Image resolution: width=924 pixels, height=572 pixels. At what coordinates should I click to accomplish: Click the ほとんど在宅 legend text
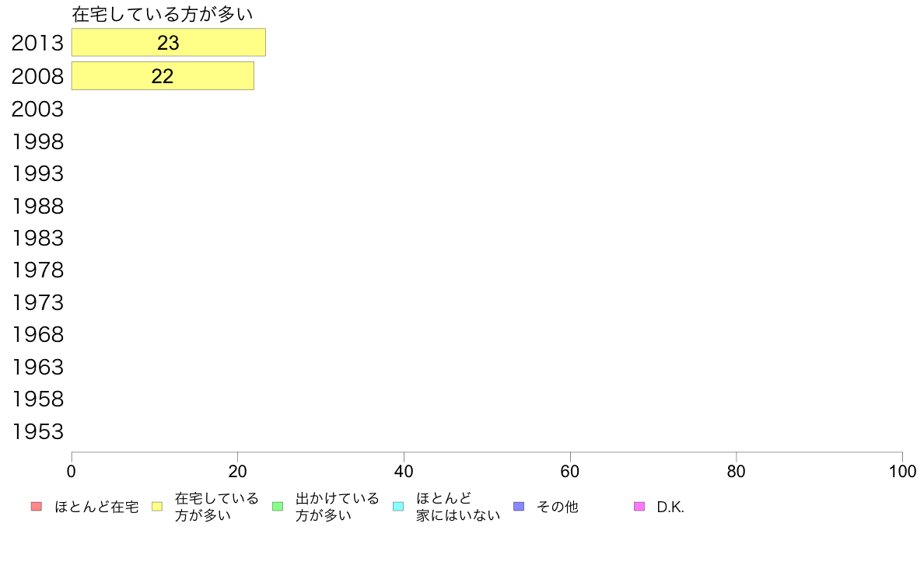[96, 507]
